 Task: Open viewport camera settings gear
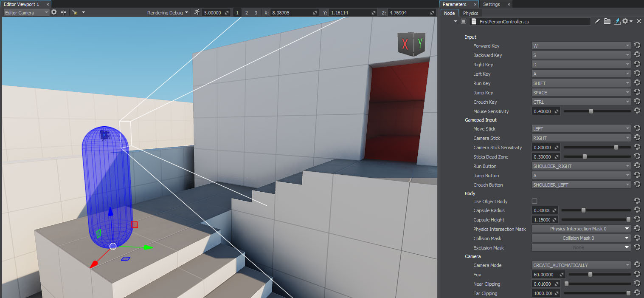pyautogui.click(x=54, y=12)
